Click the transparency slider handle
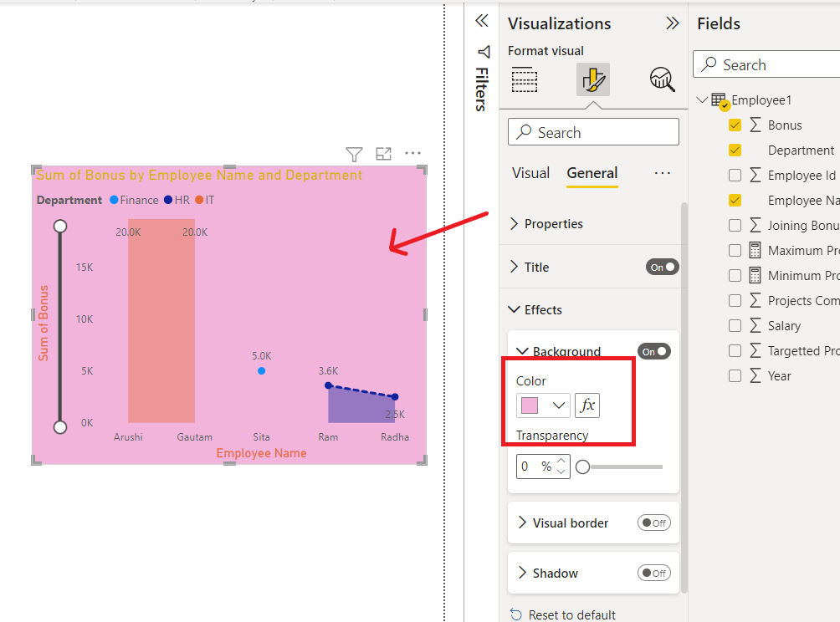Viewport: 840px width, 622px height. coord(582,466)
